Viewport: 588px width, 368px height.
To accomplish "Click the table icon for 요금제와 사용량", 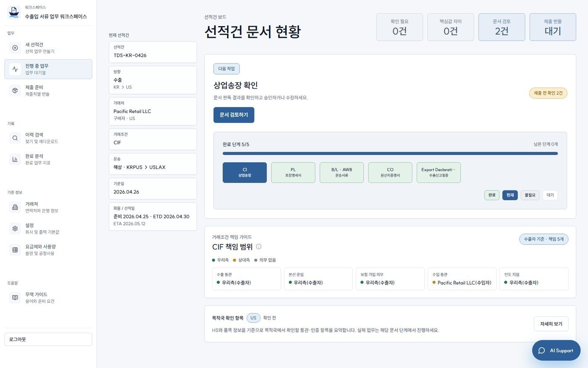I will [x=15, y=250].
